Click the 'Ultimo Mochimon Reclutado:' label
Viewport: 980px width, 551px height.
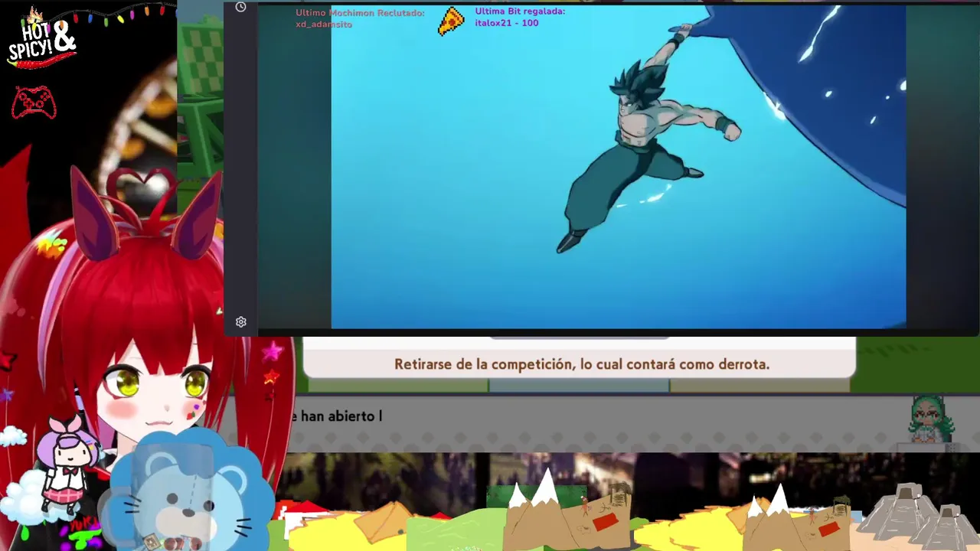coord(360,13)
